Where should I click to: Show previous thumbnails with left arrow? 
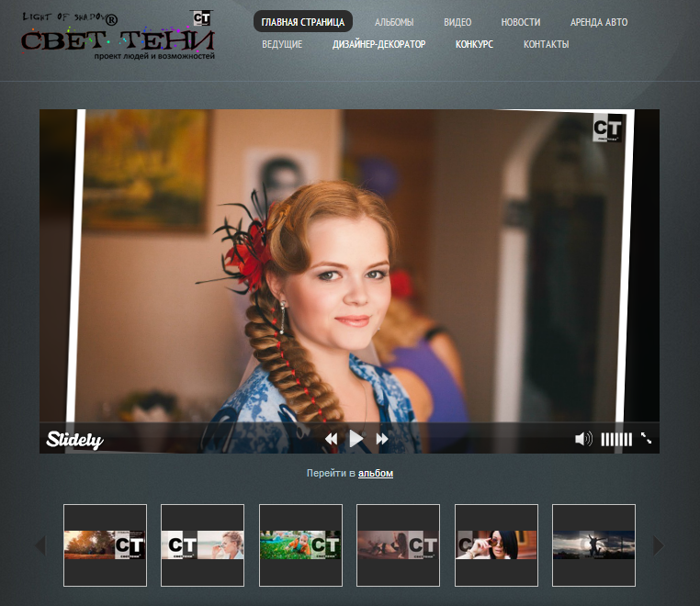pyautogui.click(x=40, y=545)
